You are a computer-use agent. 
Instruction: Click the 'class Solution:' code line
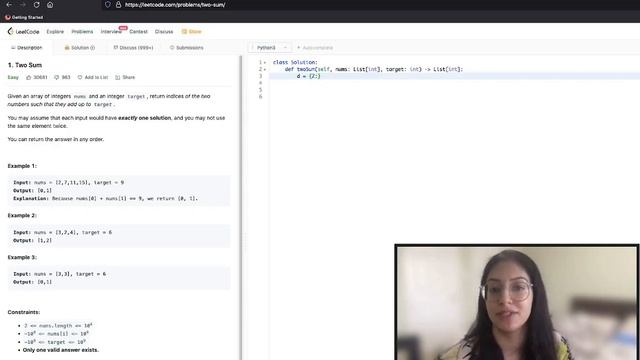pyautogui.click(x=295, y=62)
